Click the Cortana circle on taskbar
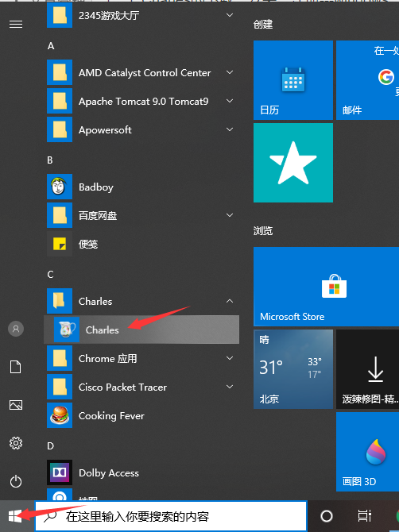The width and height of the screenshot is (399, 532). coord(327,516)
